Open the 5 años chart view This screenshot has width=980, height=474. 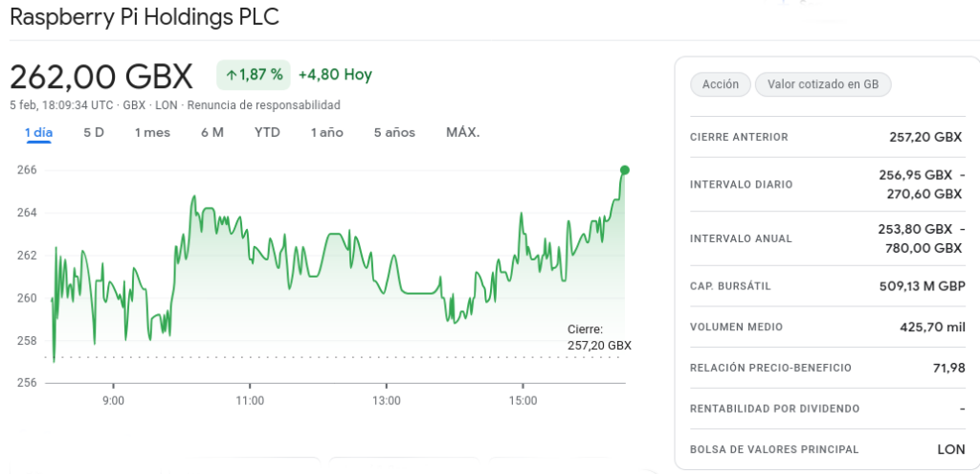click(394, 132)
